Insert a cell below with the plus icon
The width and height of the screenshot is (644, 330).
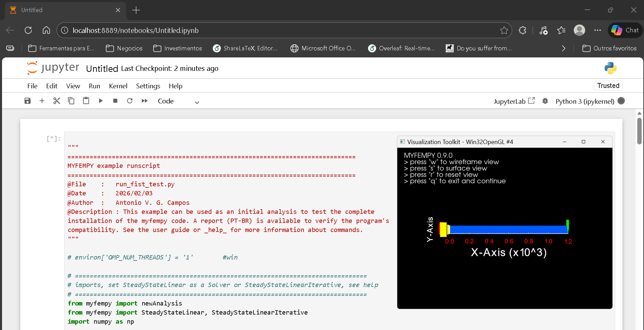point(42,101)
